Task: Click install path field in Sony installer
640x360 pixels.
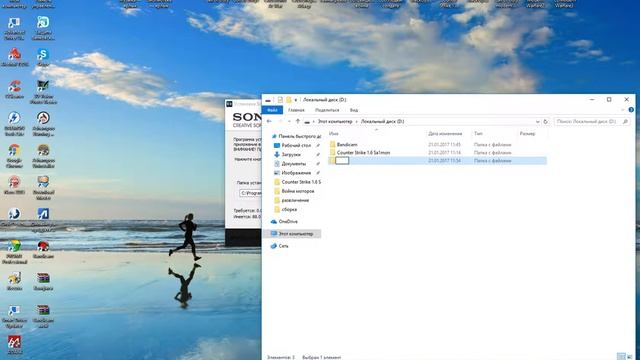Action: pos(250,193)
